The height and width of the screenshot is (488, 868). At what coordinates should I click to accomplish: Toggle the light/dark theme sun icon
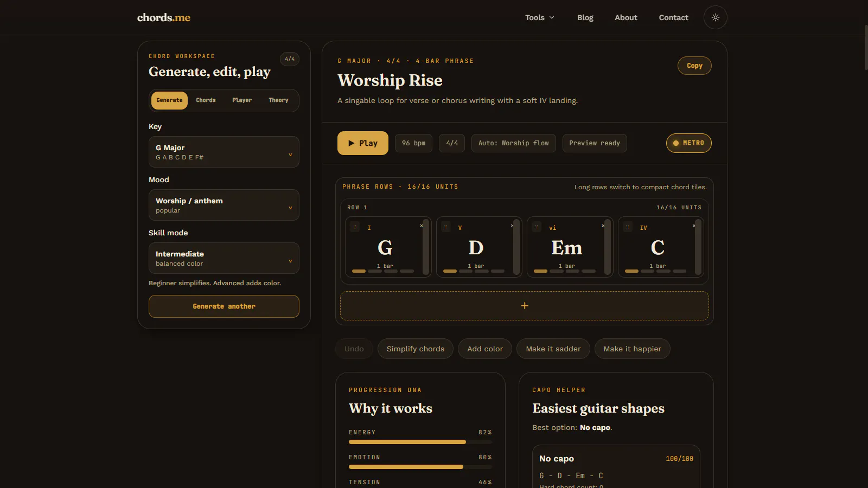715,17
